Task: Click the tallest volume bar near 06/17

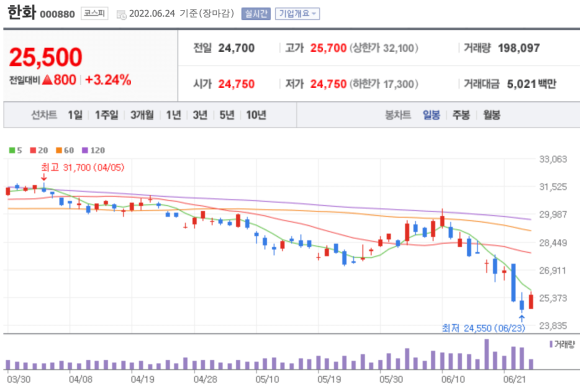Action: [x=487, y=354]
